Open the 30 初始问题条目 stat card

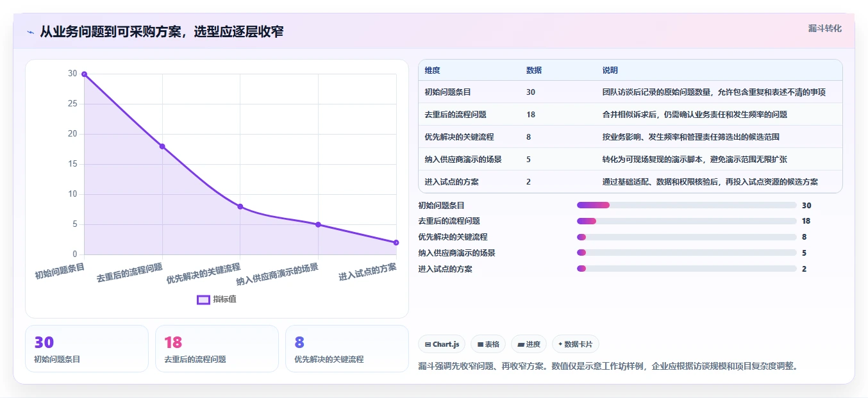click(87, 349)
